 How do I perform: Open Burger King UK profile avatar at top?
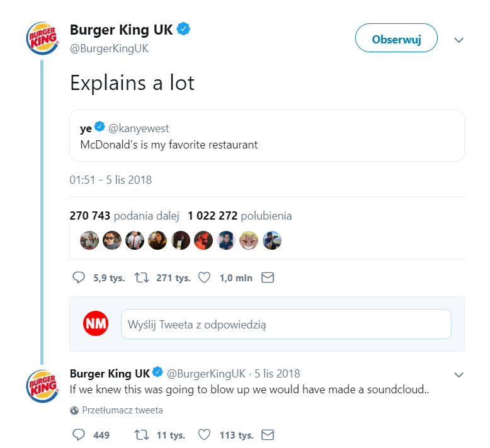point(42,39)
